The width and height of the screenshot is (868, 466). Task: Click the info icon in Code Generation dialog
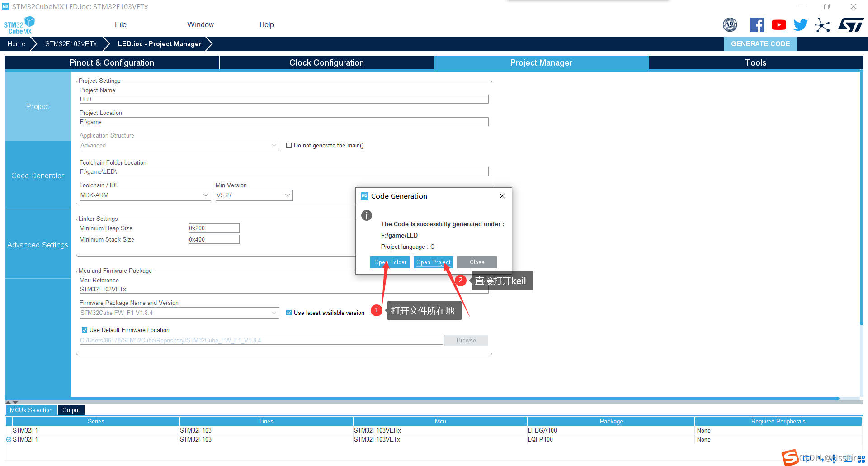coord(367,215)
